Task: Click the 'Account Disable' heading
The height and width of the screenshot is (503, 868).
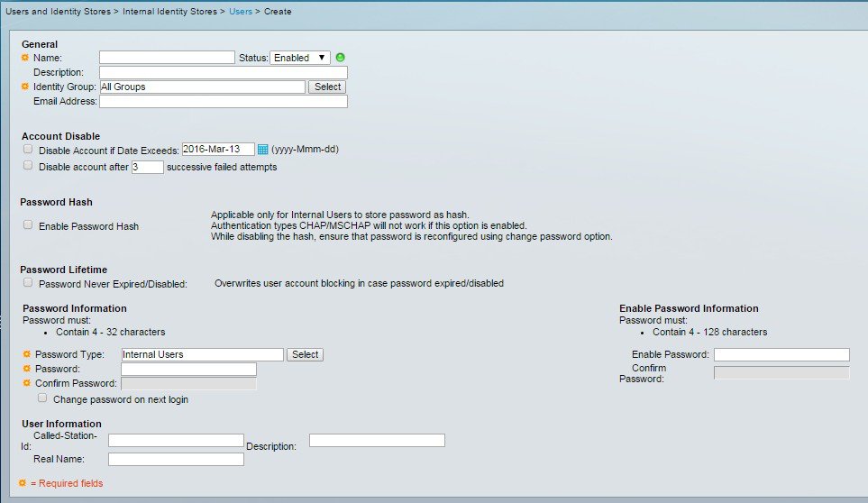Action: pyautogui.click(x=61, y=136)
